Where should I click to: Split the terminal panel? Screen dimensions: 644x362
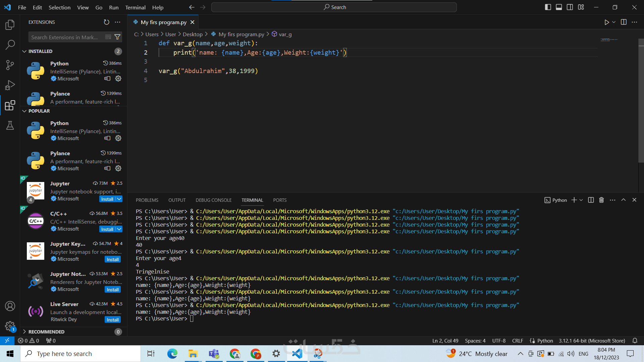click(591, 200)
